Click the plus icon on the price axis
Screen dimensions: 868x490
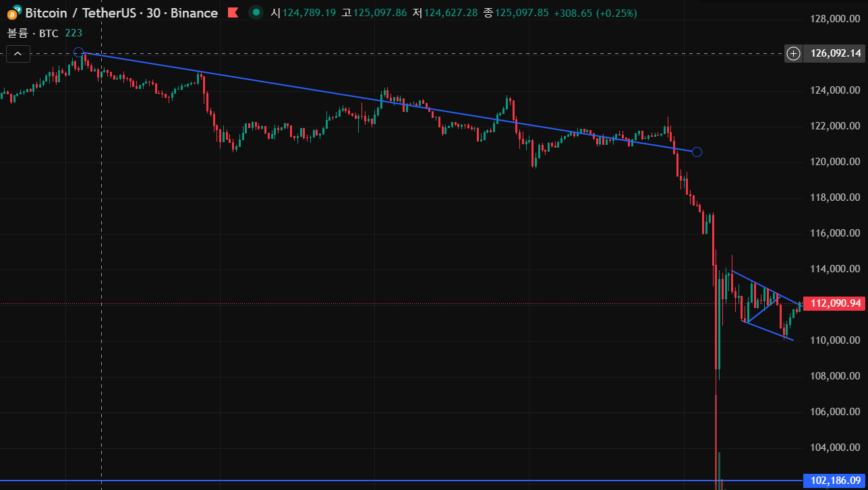pos(794,53)
